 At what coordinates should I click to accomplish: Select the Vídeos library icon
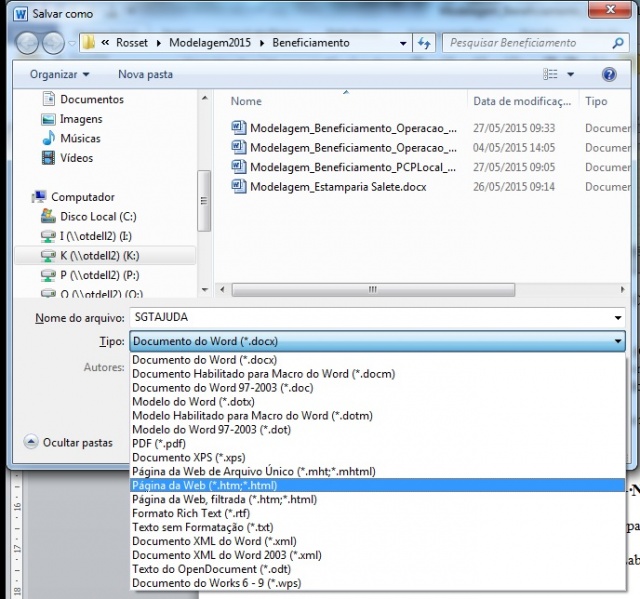(48, 158)
